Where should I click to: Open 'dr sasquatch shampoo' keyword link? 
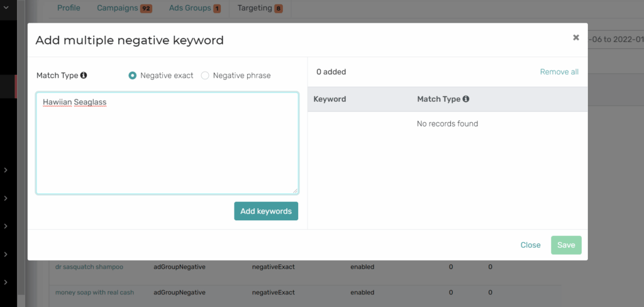(89, 267)
